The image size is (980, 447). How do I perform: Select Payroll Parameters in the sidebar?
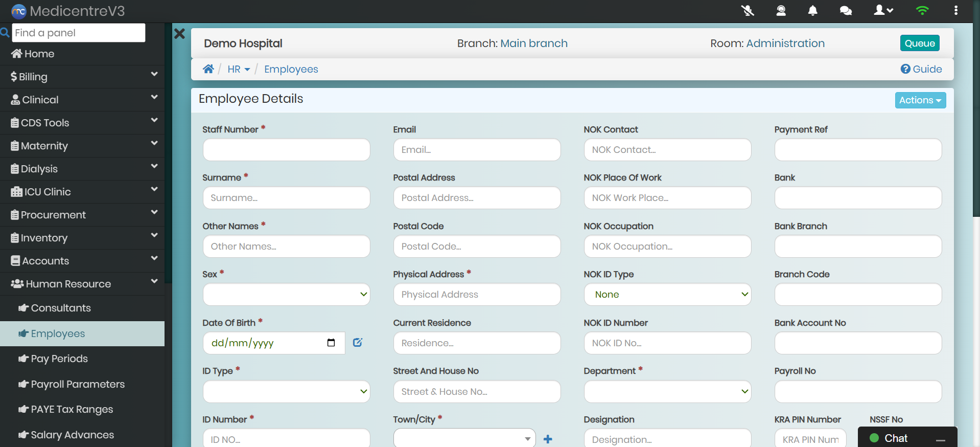pyautogui.click(x=78, y=384)
